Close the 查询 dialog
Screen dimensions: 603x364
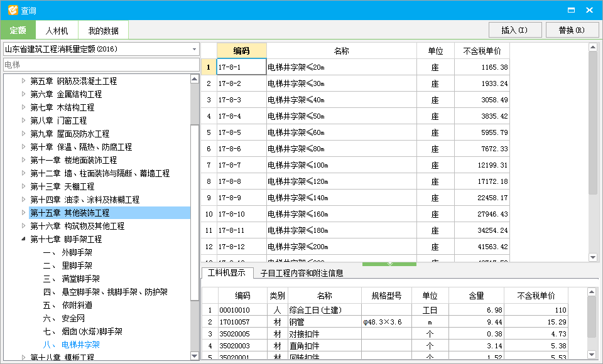click(x=590, y=11)
